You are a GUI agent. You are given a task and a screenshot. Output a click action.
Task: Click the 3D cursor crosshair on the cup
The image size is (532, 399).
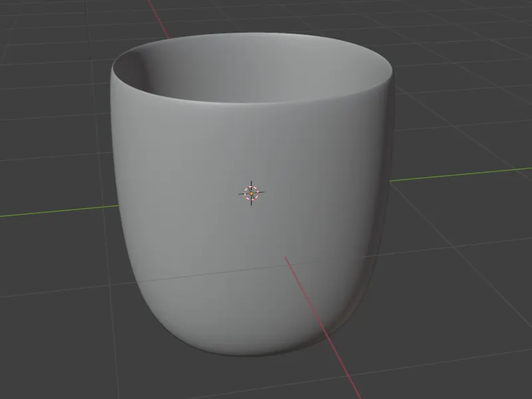coord(251,194)
